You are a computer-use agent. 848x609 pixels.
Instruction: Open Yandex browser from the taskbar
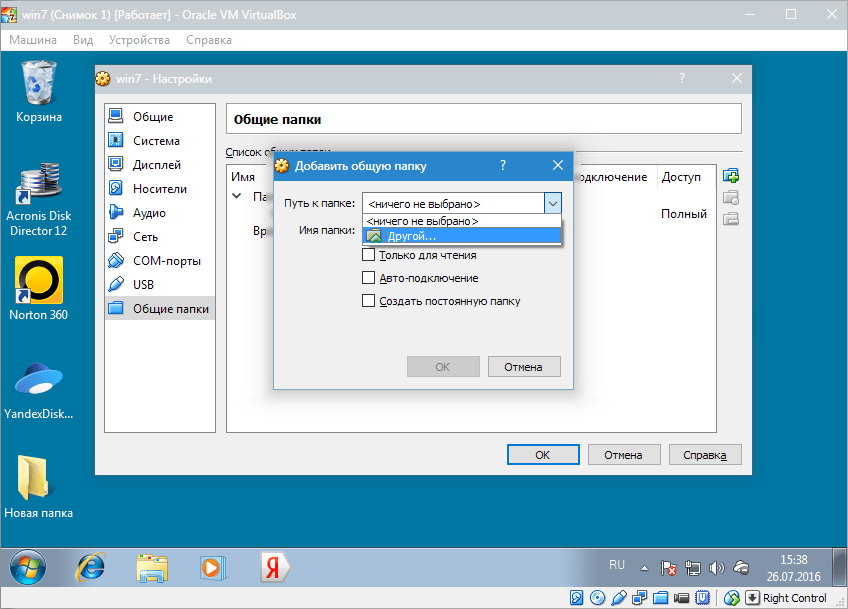coord(272,566)
